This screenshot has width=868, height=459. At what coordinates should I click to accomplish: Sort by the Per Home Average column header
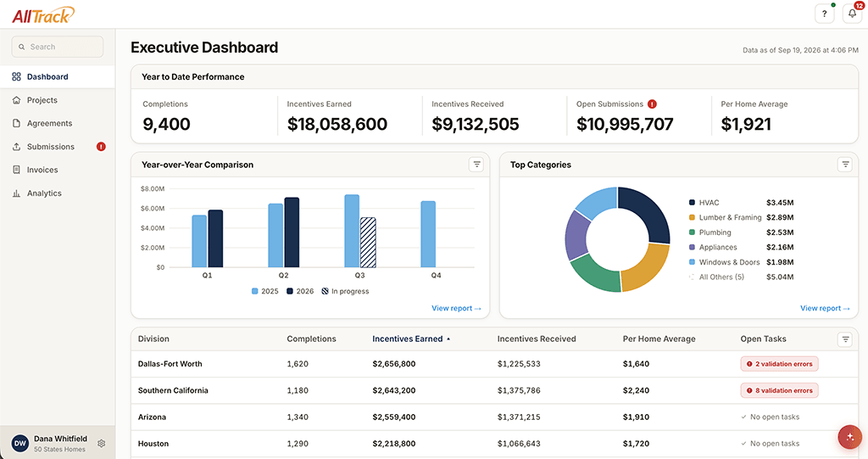click(x=659, y=339)
